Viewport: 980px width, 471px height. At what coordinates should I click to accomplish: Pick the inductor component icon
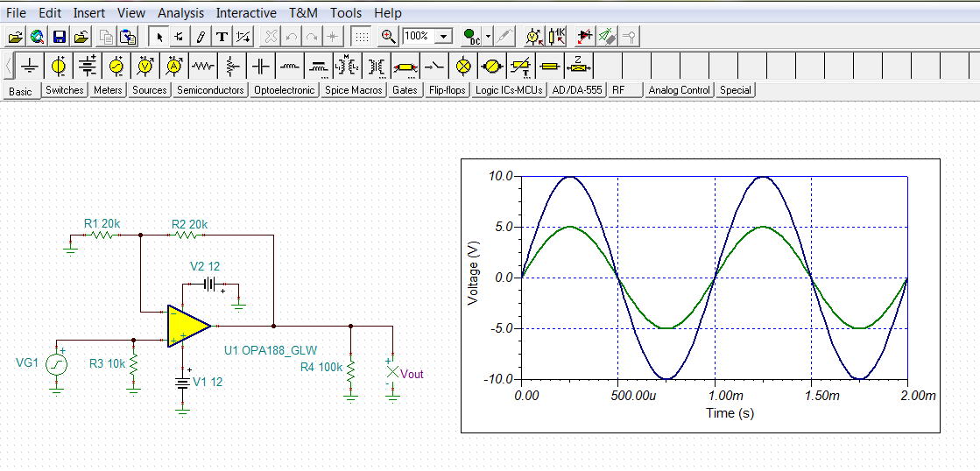289,66
